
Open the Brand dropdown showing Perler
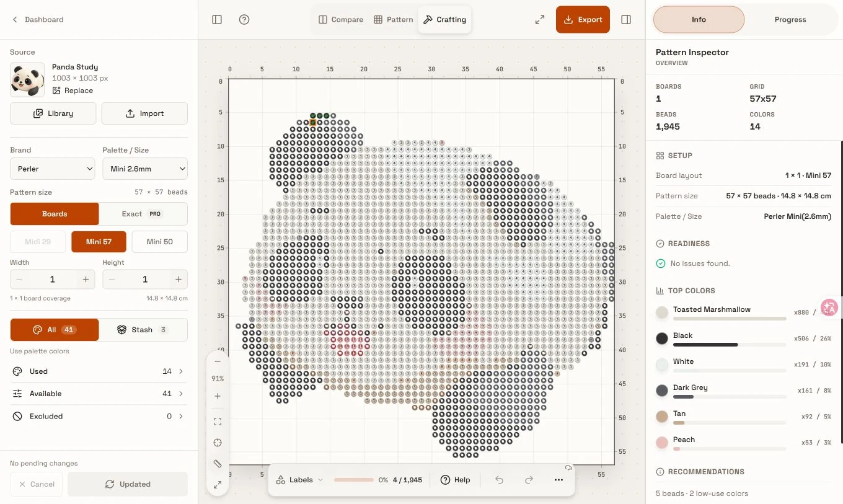53,169
